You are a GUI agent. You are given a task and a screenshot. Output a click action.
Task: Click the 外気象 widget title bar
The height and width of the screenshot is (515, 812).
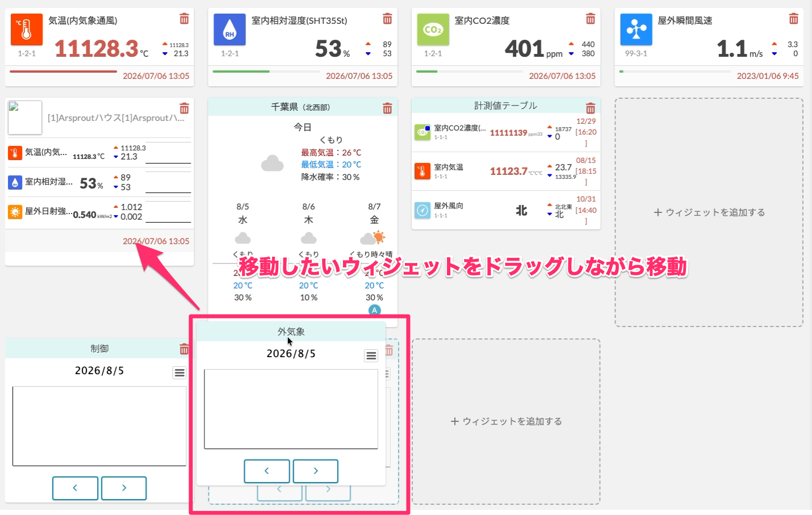point(291,332)
